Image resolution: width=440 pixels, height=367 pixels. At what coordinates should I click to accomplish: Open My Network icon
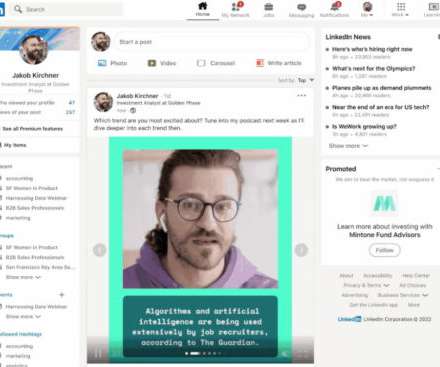click(x=236, y=6)
